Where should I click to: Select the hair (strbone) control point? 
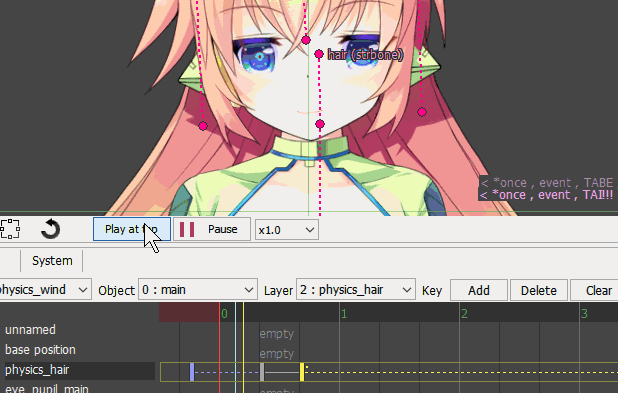tap(319, 54)
